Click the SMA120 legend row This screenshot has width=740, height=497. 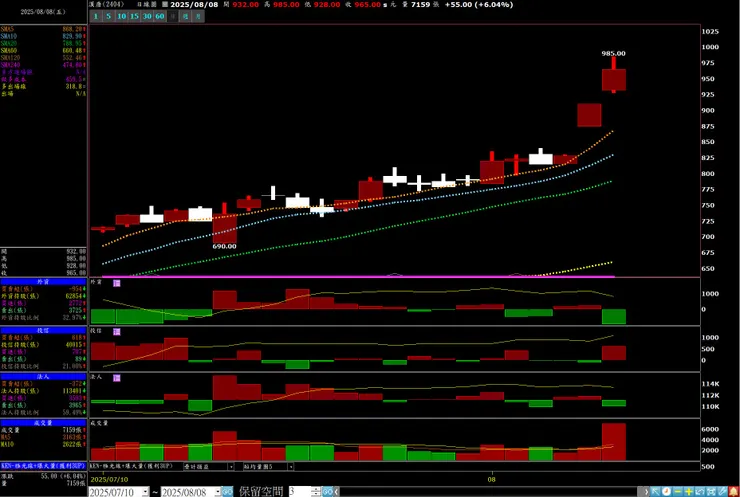coord(43,58)
